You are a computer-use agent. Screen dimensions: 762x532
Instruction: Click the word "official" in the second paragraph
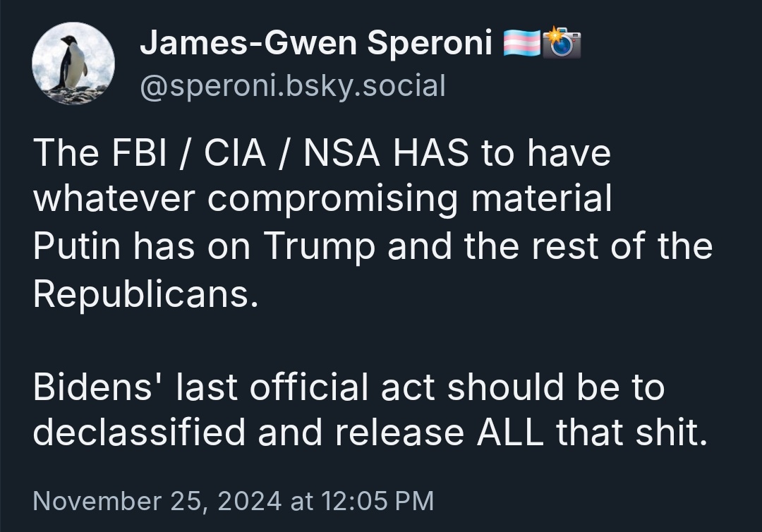(x=309, y=387)
